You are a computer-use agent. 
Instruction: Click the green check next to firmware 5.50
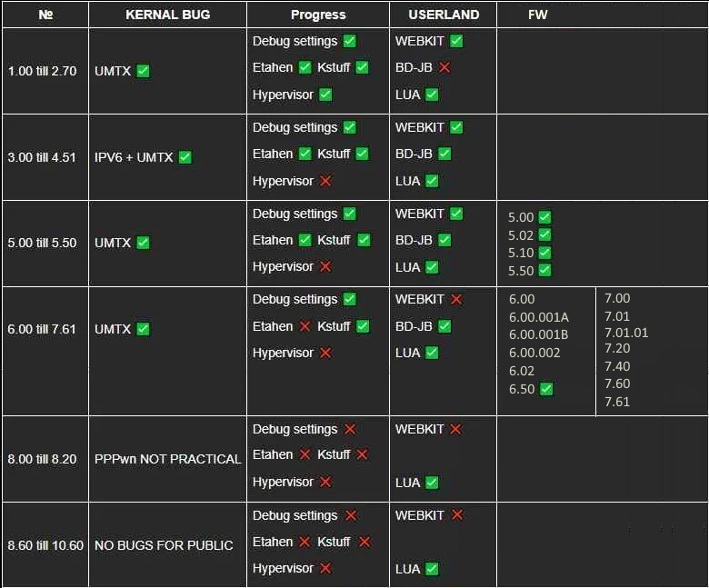544,270
